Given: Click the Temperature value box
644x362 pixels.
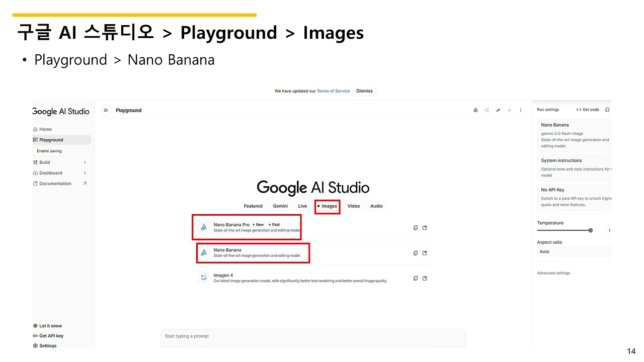Looking at the screenshot, I should (608, 230).
